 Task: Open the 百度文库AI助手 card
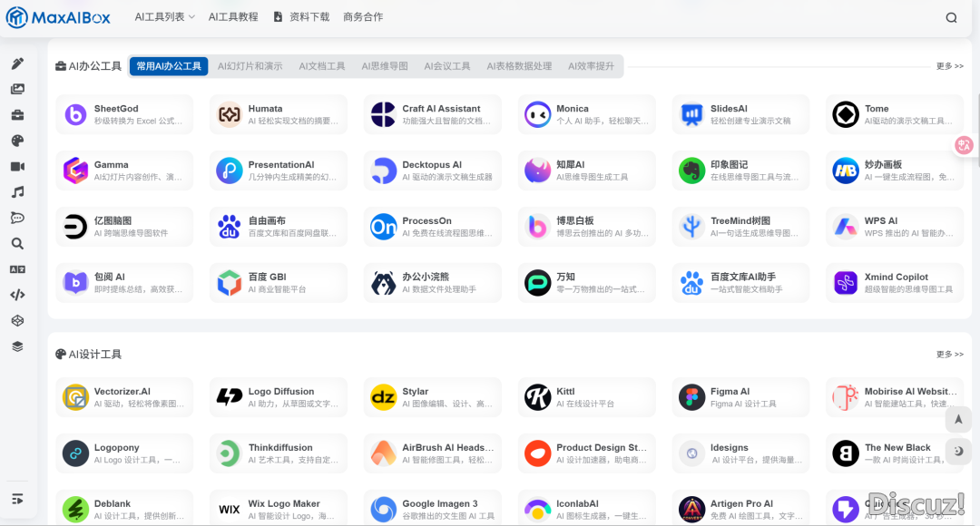coord(740,283)
